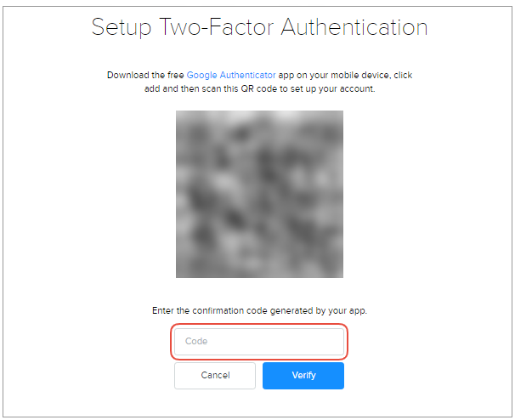
Task: Place cursor in the confirmation code box
Action: point(259,342)
